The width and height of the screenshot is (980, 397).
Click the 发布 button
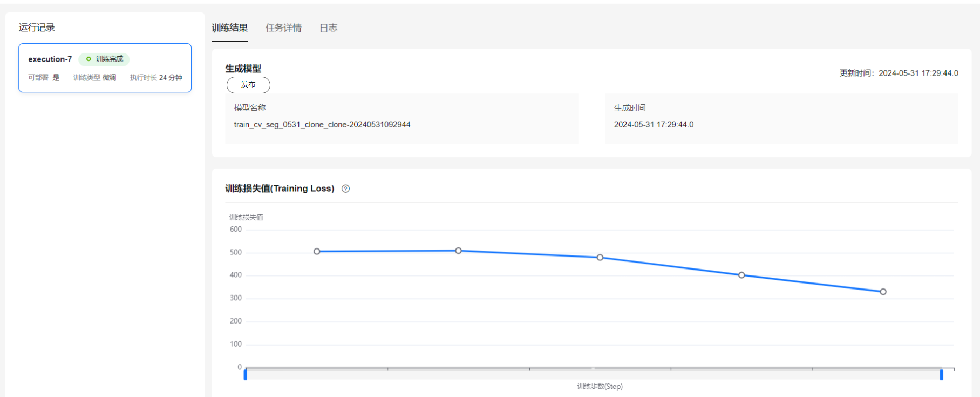(248, 85)
